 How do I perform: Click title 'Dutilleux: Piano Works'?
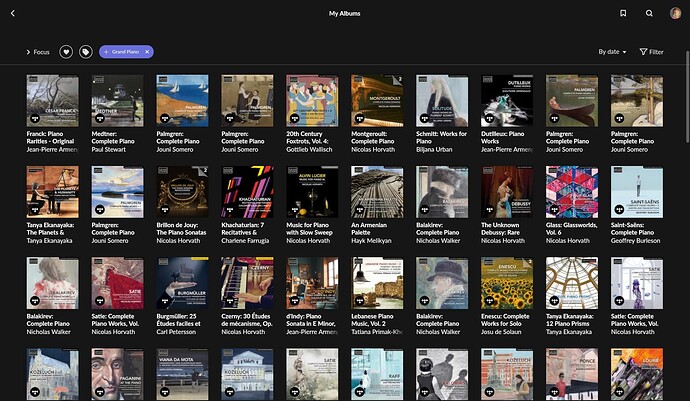click(x=503, y=137)
